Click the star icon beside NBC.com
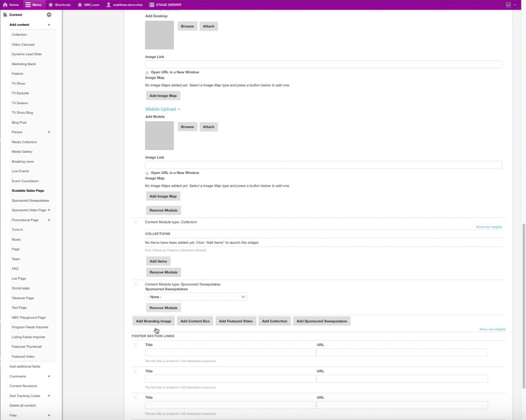 tap(80, 5)
